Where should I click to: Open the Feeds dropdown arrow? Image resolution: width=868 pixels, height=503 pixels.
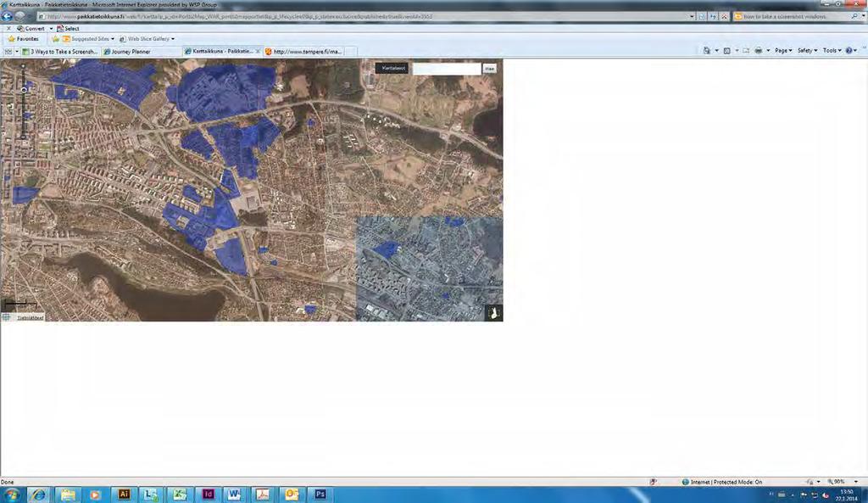pos(737,50)
